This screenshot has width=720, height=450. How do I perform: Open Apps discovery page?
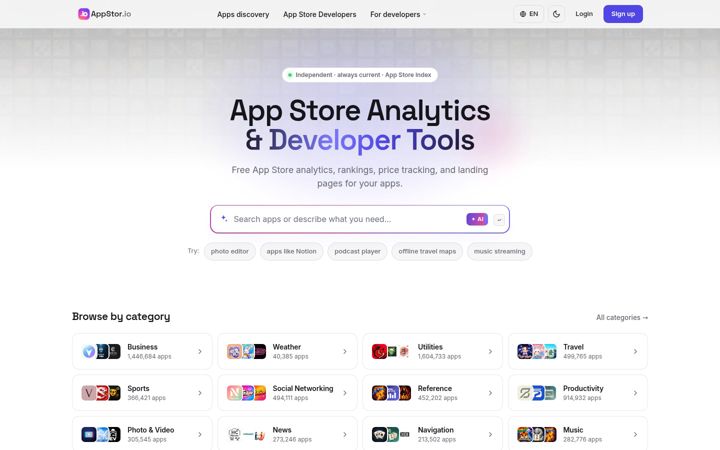pyautogui.click(x=243, y=14)
